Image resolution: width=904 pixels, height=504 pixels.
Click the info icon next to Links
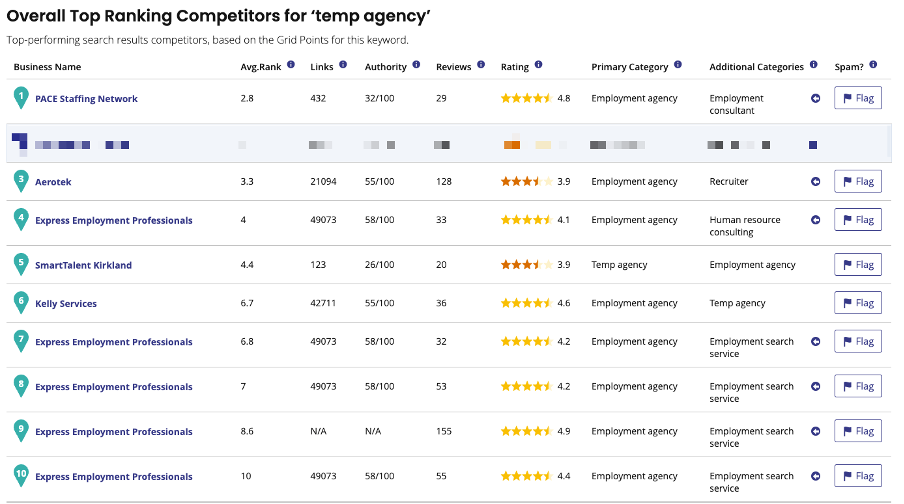click(x=343, y=65)
